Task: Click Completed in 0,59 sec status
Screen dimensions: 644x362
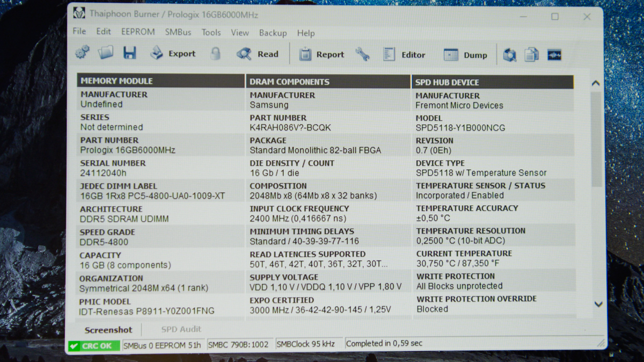Action: tap(384, 343)
